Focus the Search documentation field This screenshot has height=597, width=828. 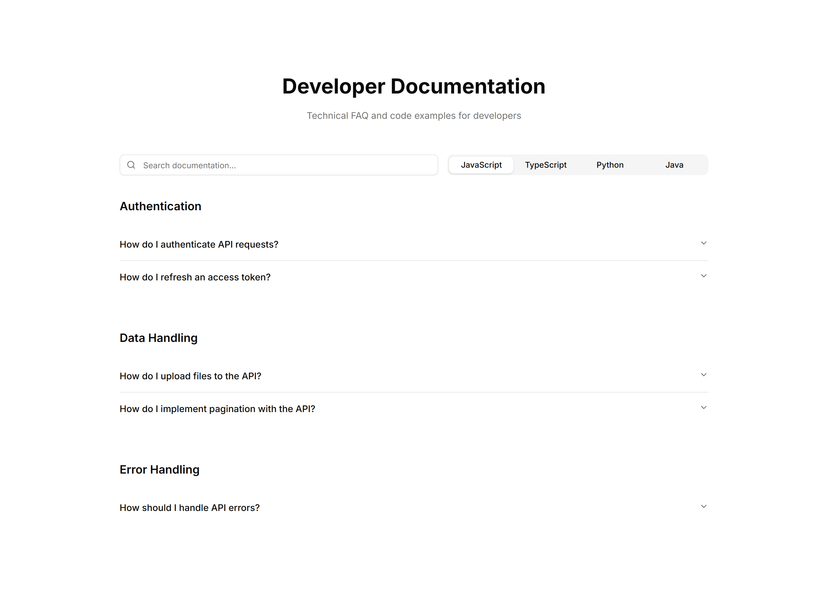[279, 165]
